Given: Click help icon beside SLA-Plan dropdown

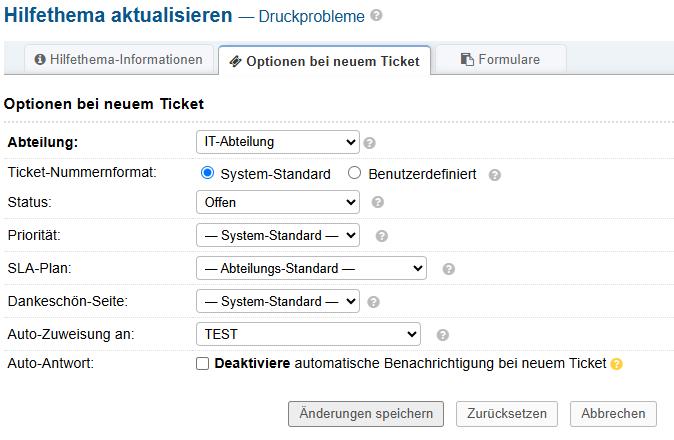Looking at the screenshot, I should click(x=449, y=269).
